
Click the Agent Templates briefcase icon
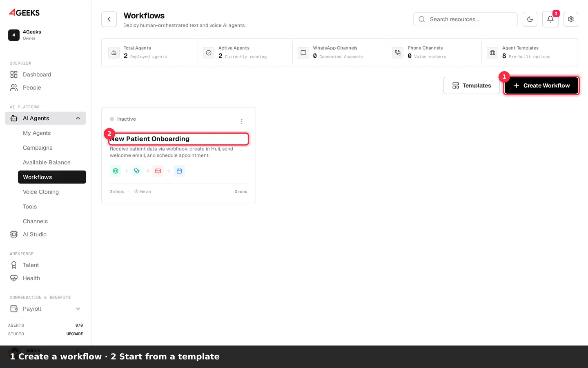point(492,53)
